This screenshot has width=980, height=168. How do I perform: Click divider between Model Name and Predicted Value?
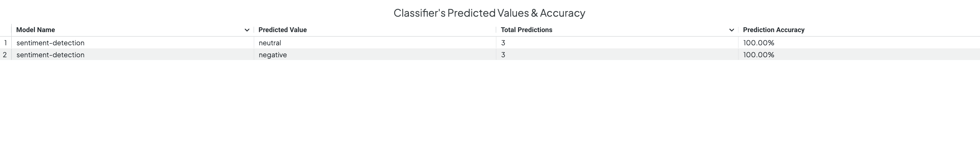tap(254, 30)
